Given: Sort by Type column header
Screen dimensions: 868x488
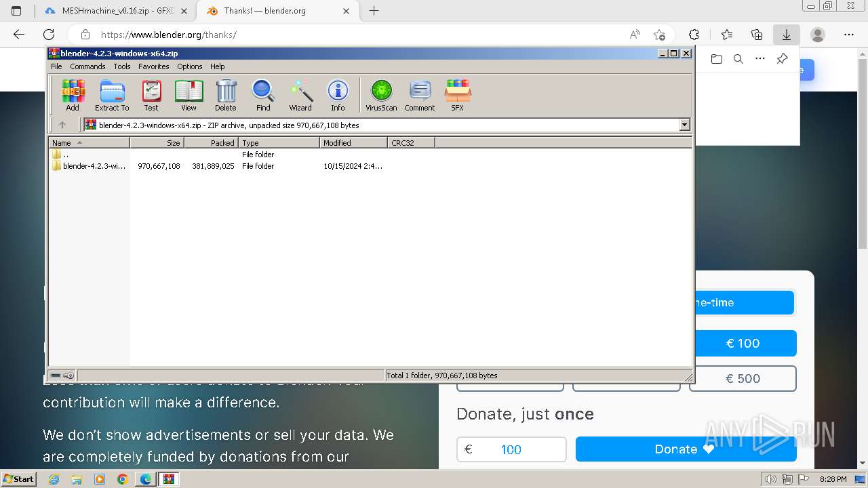Looking at the screenshot, I should pyautogui.click(x=279, y=142).
